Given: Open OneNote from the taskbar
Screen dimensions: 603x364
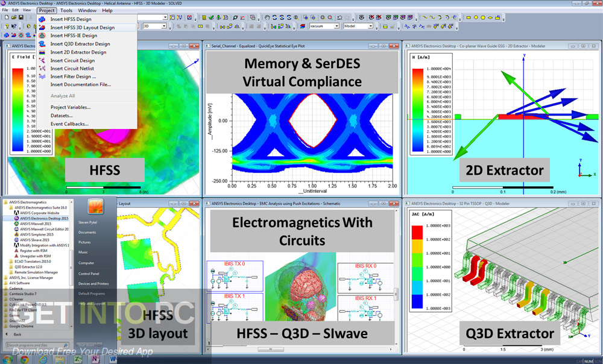Looking at the screenshot, I should (x=95, y=359).
